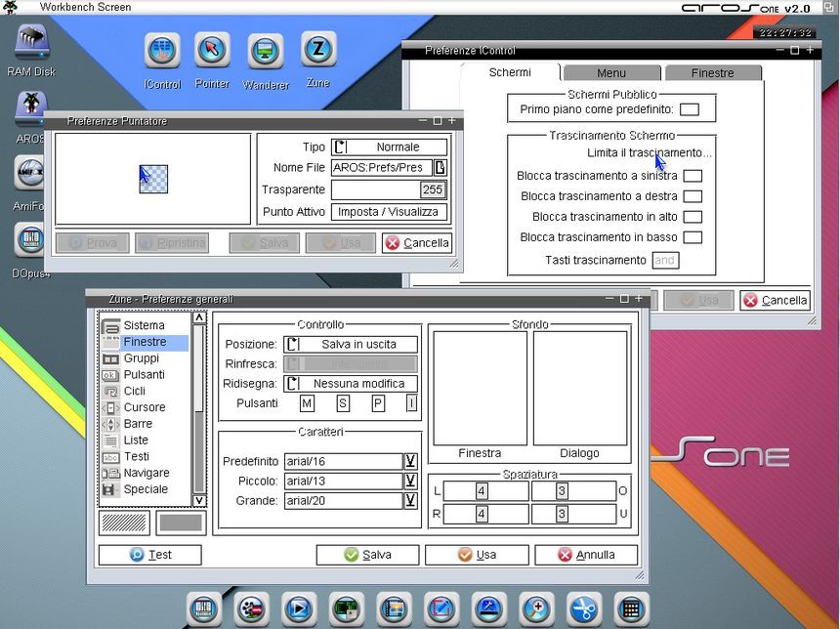Open font picker for Predefinito arial/16

coord(411,461)
